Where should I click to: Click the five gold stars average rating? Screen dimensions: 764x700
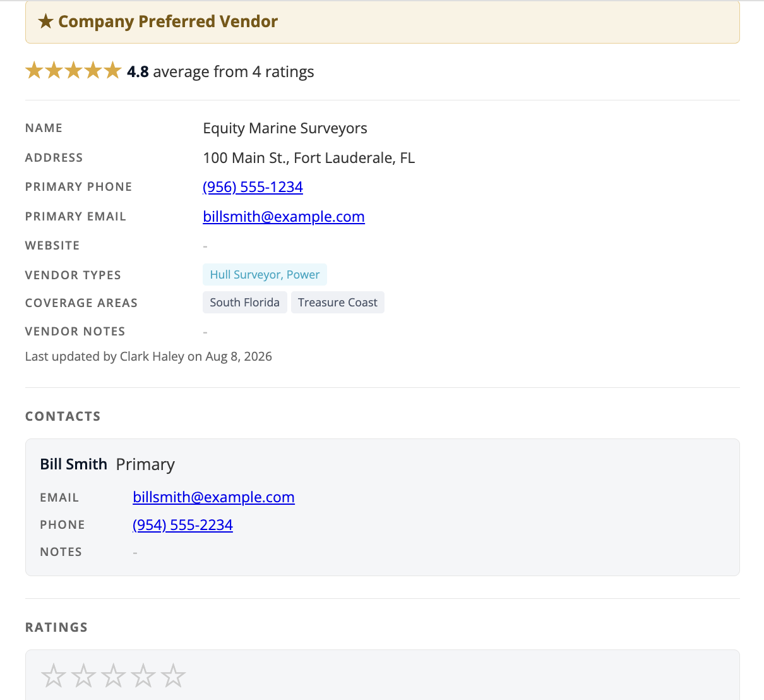pos(73,71)
